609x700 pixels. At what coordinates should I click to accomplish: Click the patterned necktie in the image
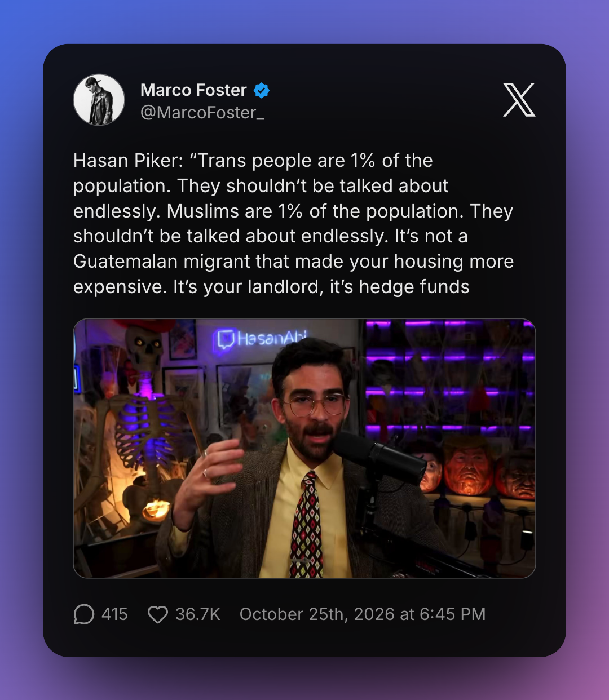pyautogui.click(x=306, y=524)
